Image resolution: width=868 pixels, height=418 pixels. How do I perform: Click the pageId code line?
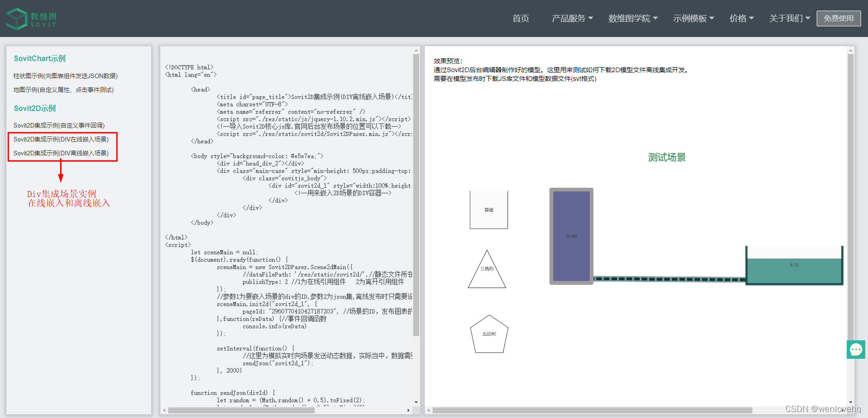tap(327, 312)
